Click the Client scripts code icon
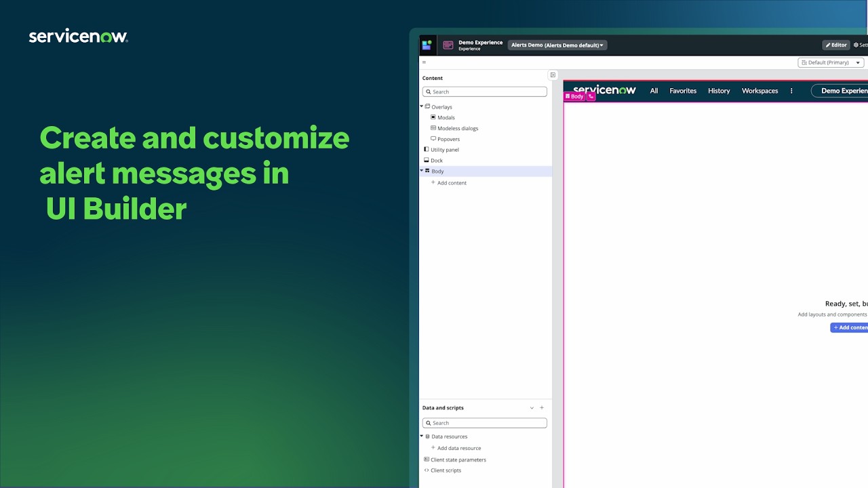This screenshot has height=488, width=868. (x=427, y=470)
